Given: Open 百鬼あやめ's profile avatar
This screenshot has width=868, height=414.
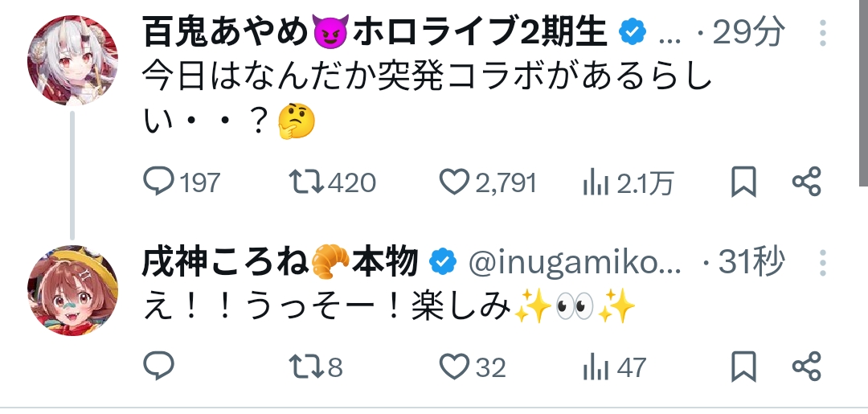Looking at the screenshot, I should 73,59.
